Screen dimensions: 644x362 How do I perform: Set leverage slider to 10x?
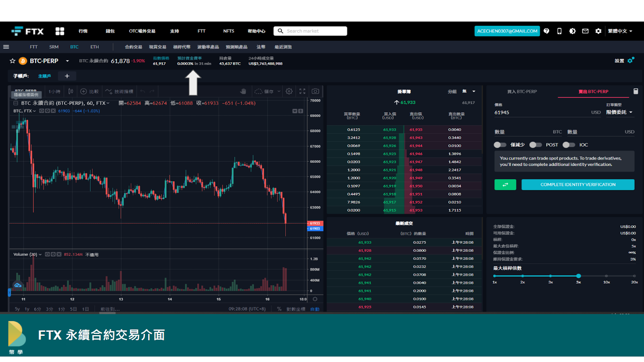(606, 276)
